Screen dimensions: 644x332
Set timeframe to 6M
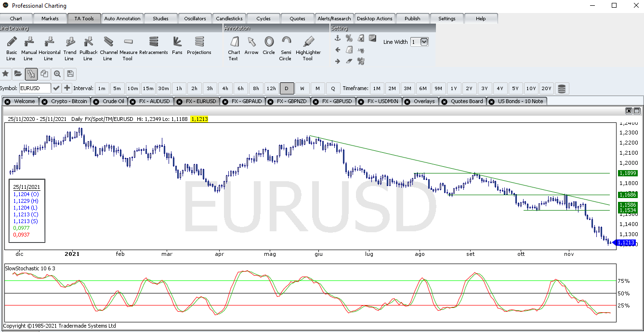(423, 88)
